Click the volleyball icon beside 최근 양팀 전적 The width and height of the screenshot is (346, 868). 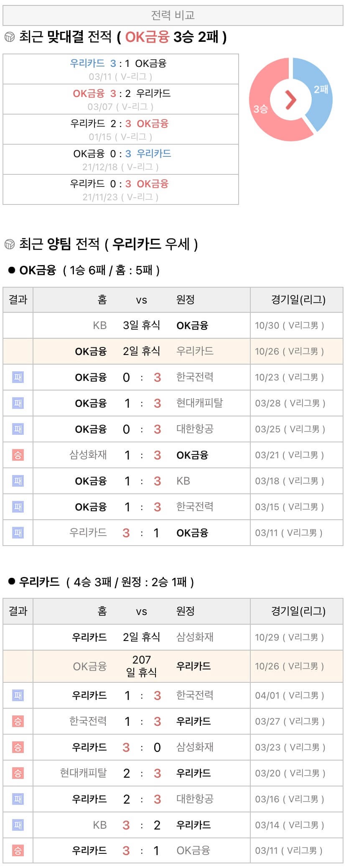9,244
